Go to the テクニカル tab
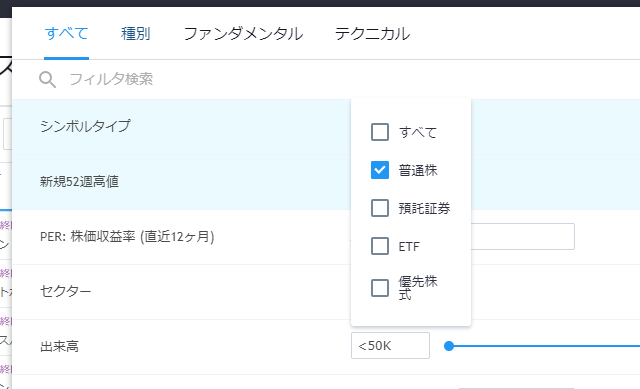640x389 pixels. click(372, 33)
